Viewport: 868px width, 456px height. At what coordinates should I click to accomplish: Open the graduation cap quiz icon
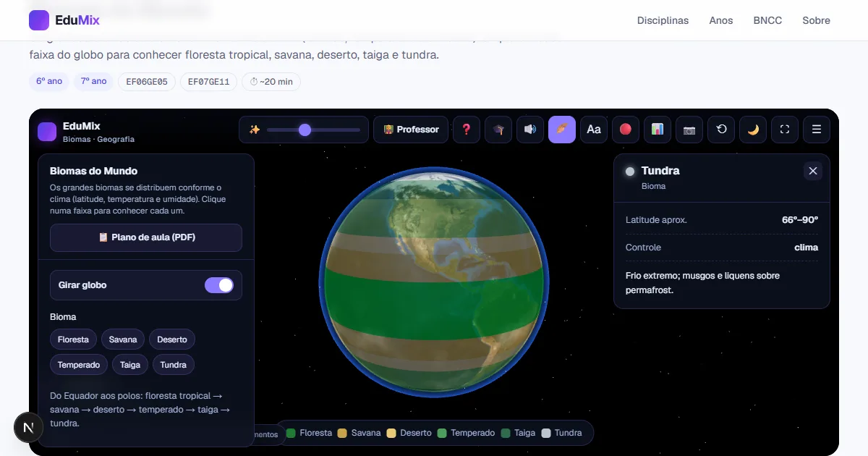point(498,130)
